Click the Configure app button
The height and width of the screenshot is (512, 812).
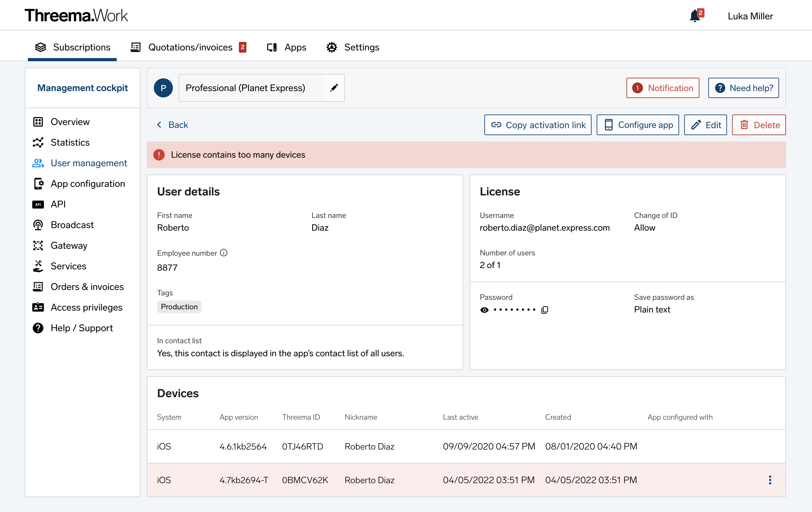click(638, 125)
